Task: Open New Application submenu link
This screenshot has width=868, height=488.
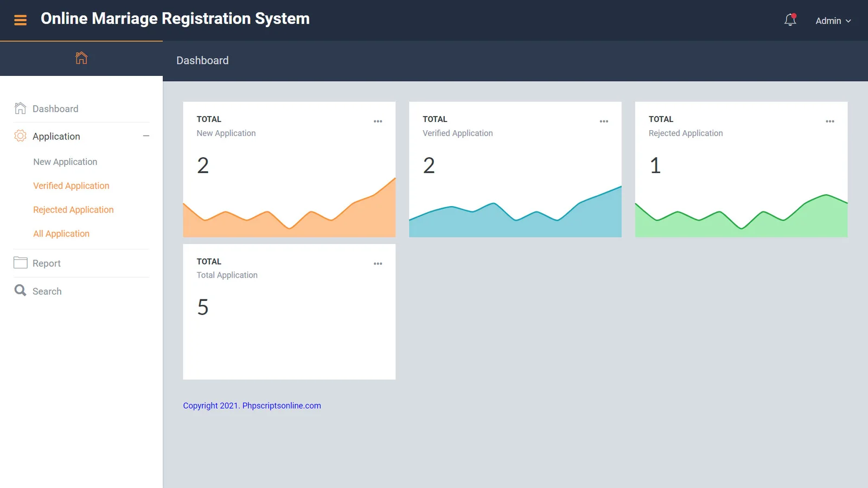Action: point(65,162)
